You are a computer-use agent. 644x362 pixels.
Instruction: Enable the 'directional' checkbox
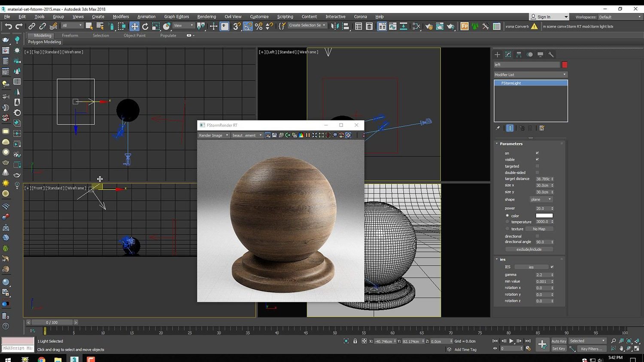point(537,236)
